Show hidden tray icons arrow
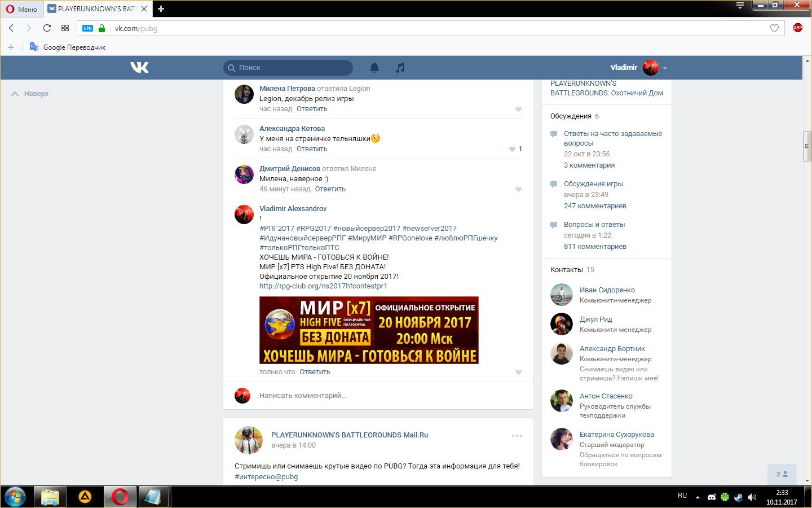The image size is (812, 508). tap(698, 497)
